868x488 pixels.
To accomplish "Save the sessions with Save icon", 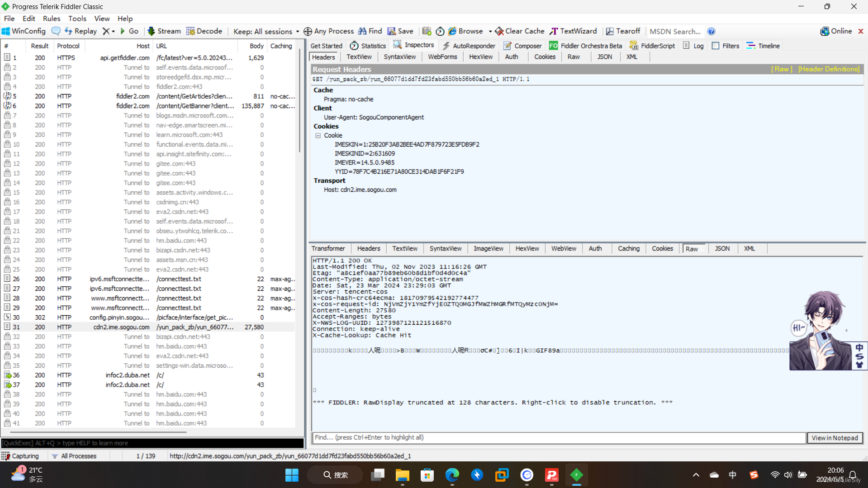I will click(x=400, y=31).
